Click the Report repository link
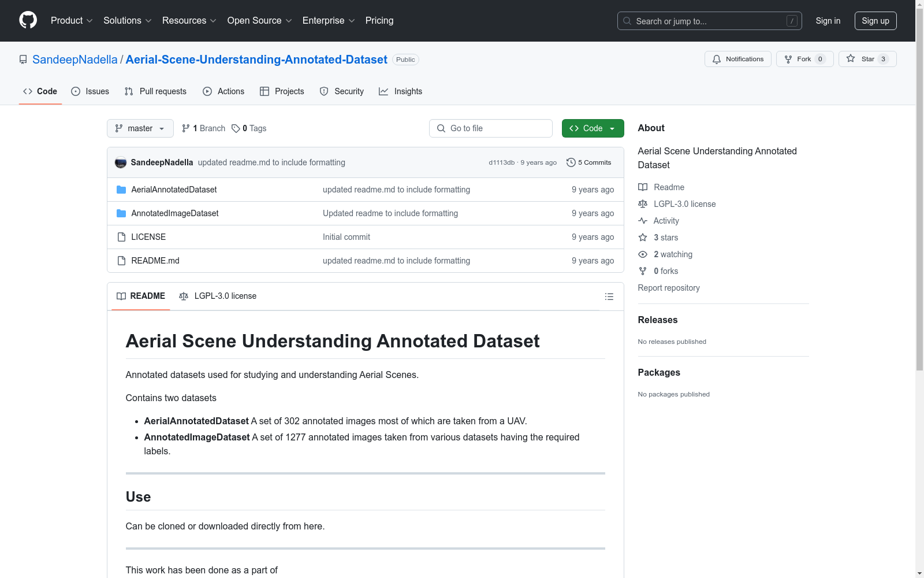924x578 pixels. (x=669, y=288)
